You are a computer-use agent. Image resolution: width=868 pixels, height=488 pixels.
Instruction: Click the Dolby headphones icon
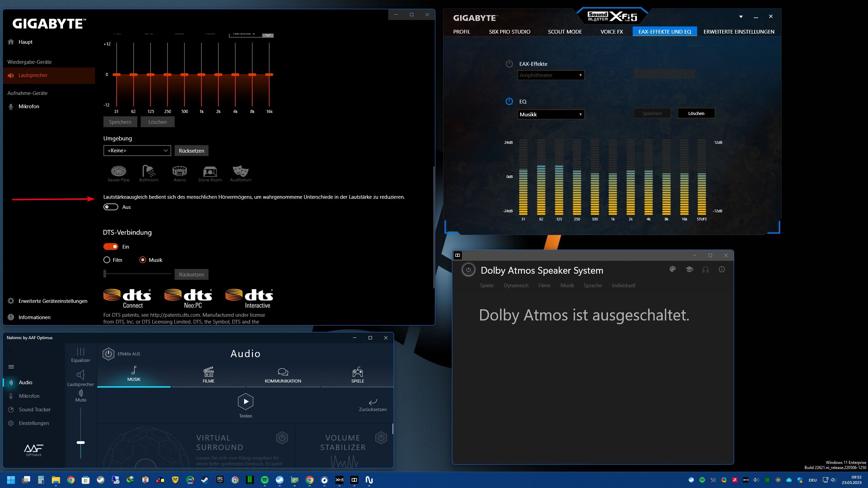[705, 270]
